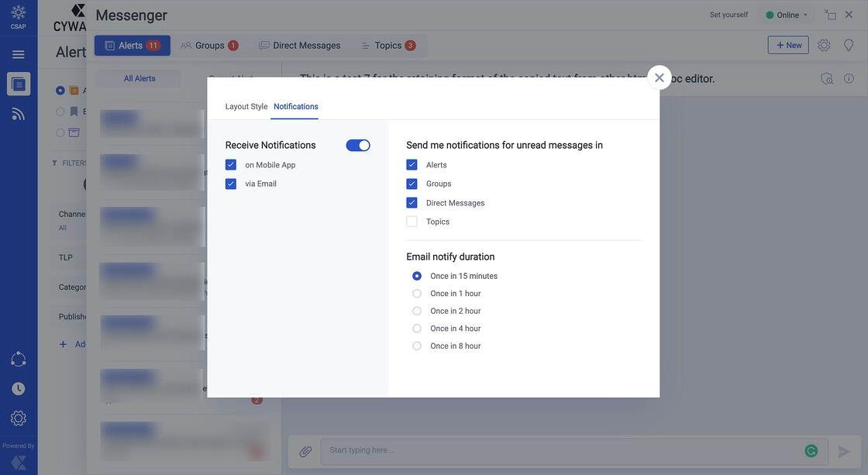Open the RSS feed sidebar icon
The image size is (868, 475).
pos(18,114)
